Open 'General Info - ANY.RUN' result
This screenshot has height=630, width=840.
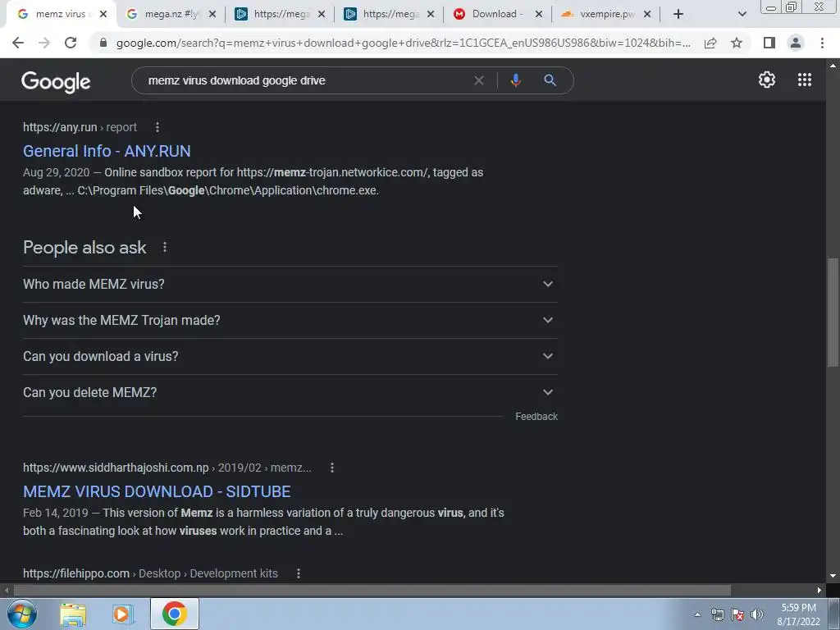[x=107, y=151]
